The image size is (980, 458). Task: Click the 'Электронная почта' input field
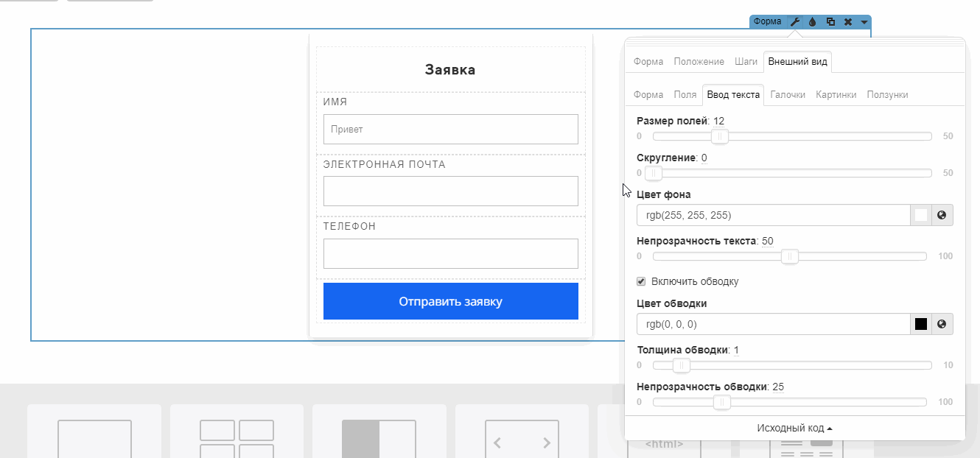click(x=450, y=191)
